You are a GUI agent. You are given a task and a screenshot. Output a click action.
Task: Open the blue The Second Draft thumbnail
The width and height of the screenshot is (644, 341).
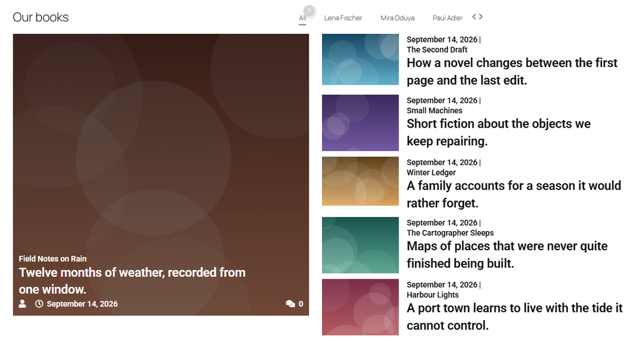click(x=360, y=60)
